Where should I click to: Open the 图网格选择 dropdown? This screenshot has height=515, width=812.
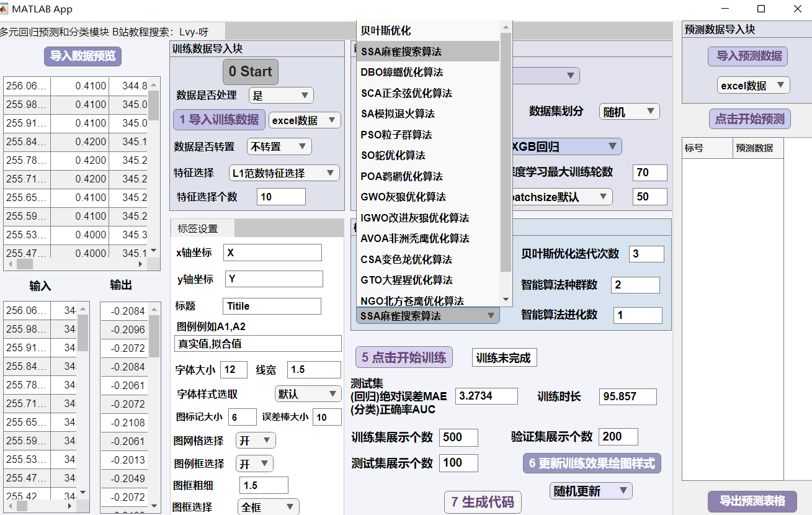click(x=256, y=441)
